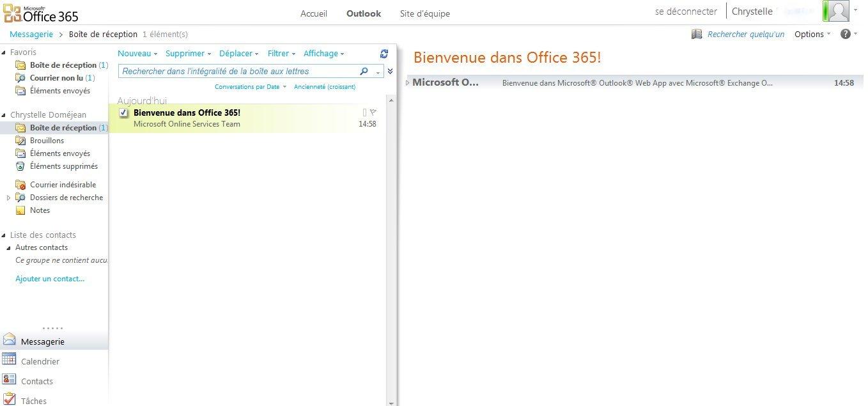Collapse the Chrystelle Doméjean mailbox section
This screenshot has width=868, height=406.
[x=4, y=115]
